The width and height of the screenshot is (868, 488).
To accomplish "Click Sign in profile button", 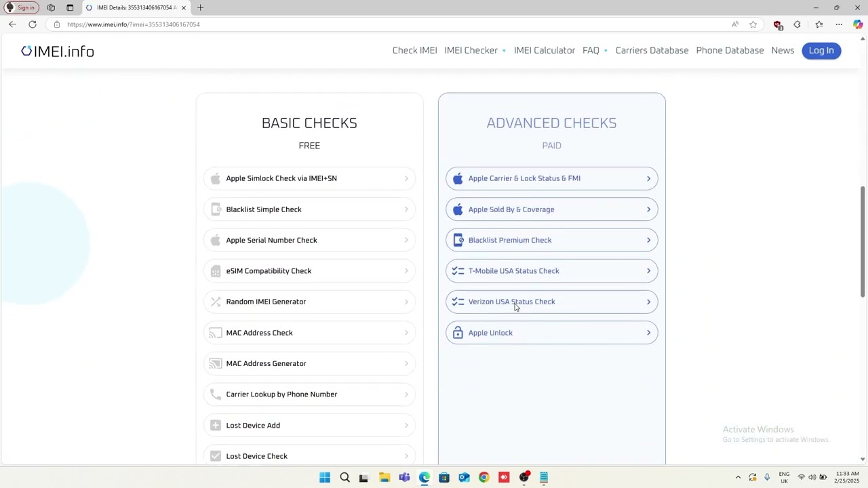I will (20, 7).
